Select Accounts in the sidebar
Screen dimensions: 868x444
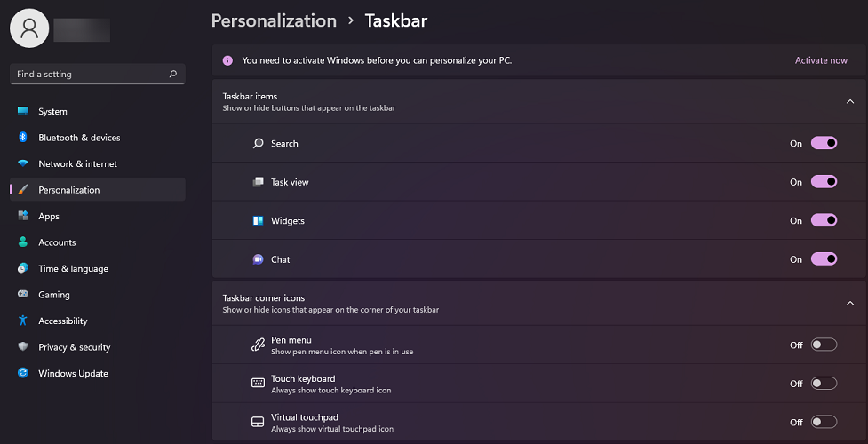coord(57,242)
